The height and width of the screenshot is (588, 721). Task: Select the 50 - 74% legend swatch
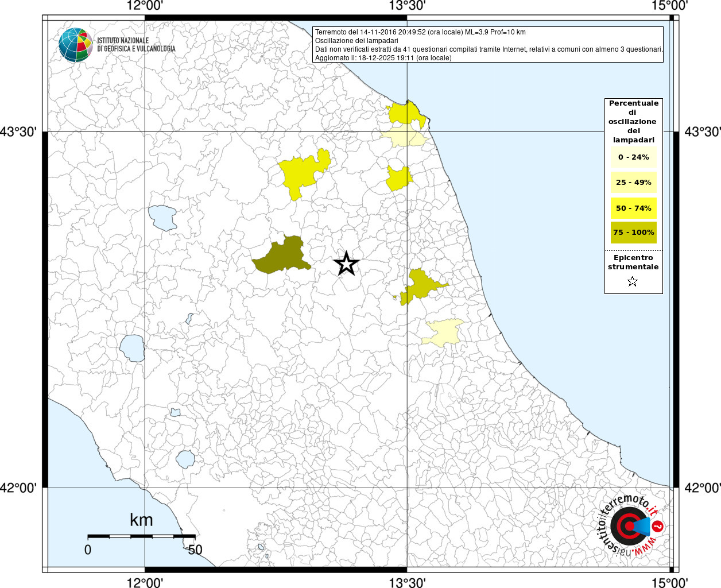coord(633,208)
